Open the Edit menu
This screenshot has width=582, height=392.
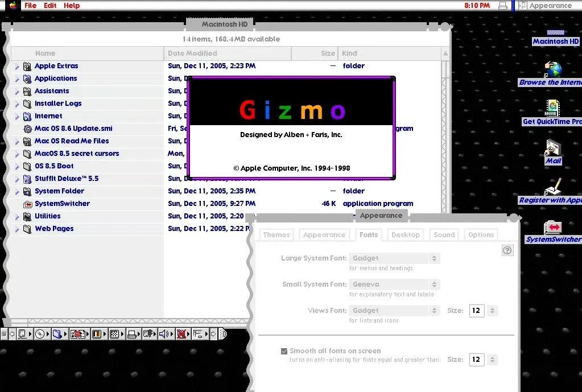pyautogui.click(x=50, y=5)
